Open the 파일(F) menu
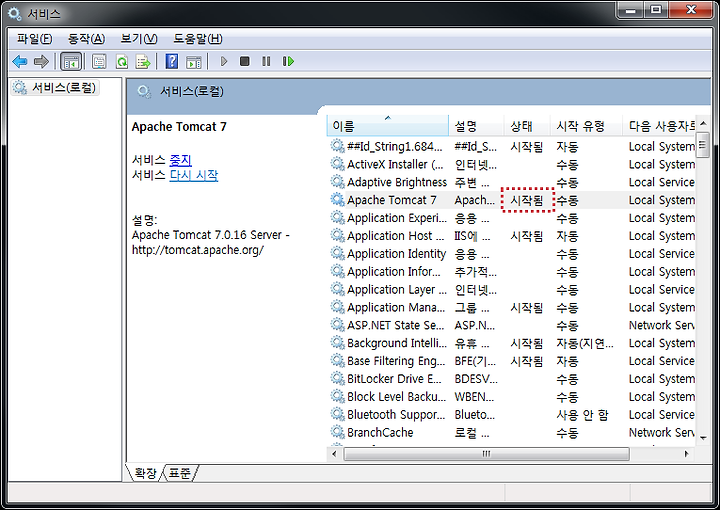The width and height of the screenshot is (720, 510). 34,39
